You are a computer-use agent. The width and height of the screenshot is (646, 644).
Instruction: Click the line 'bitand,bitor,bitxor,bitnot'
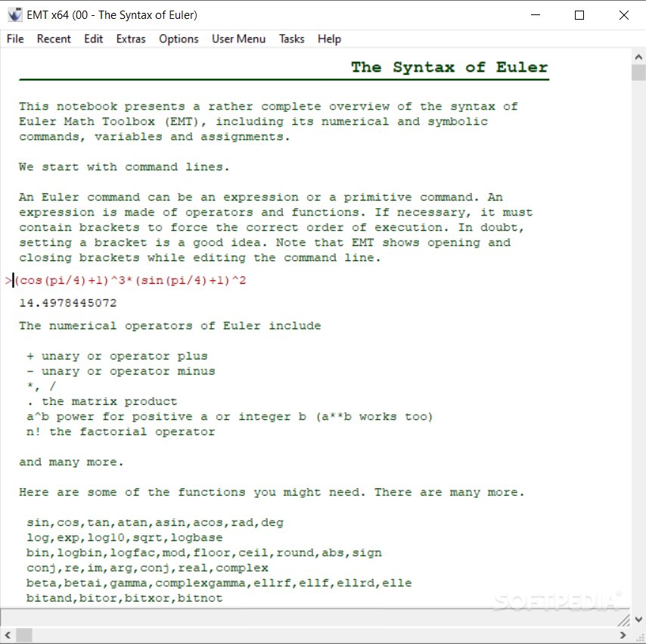click(x=124, y=599)
